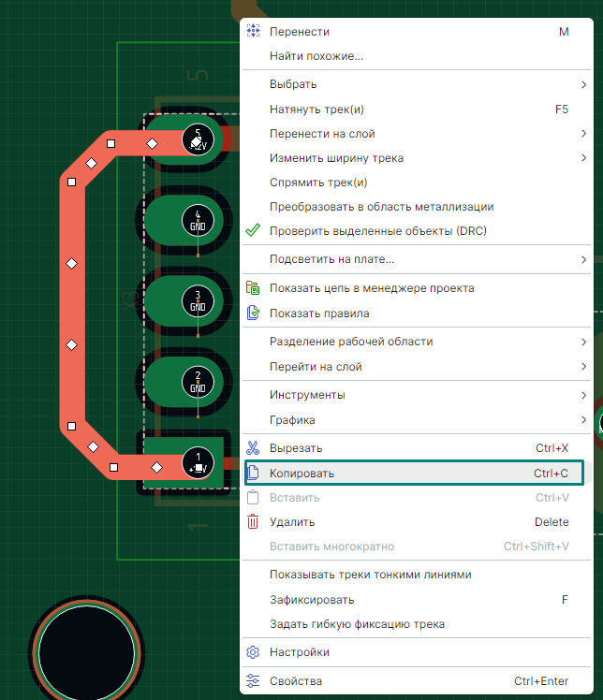Toggle Зафиксировать lock for the track
The height and width of the screenshot is (700, 603).
311,600
